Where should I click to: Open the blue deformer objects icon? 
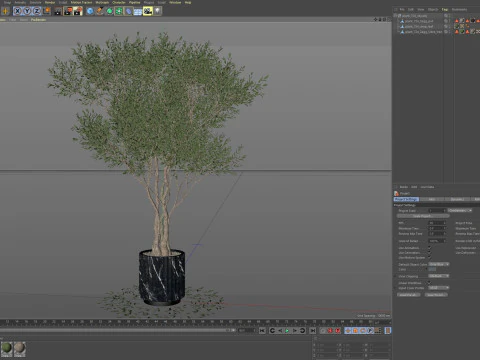click(129, 11)
